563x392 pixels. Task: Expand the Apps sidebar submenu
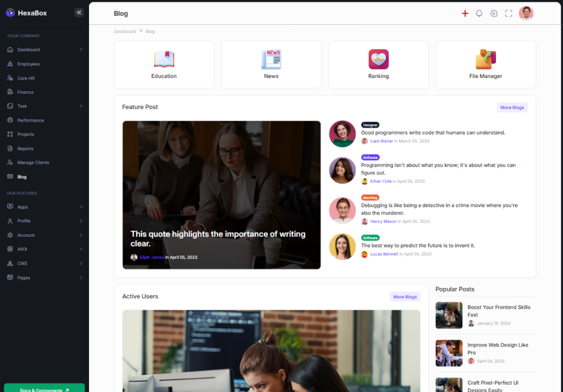click(x=81, y=207)
